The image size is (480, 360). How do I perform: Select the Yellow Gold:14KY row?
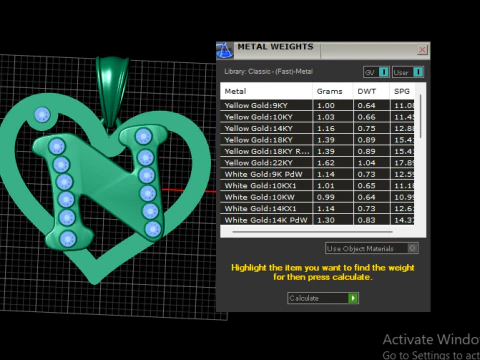click(317, 128)
